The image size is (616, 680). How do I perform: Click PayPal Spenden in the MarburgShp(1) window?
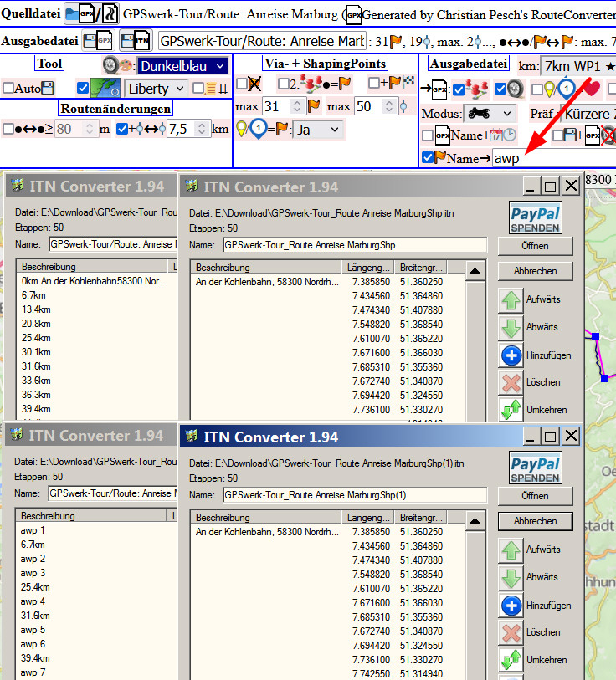point(535,468)
